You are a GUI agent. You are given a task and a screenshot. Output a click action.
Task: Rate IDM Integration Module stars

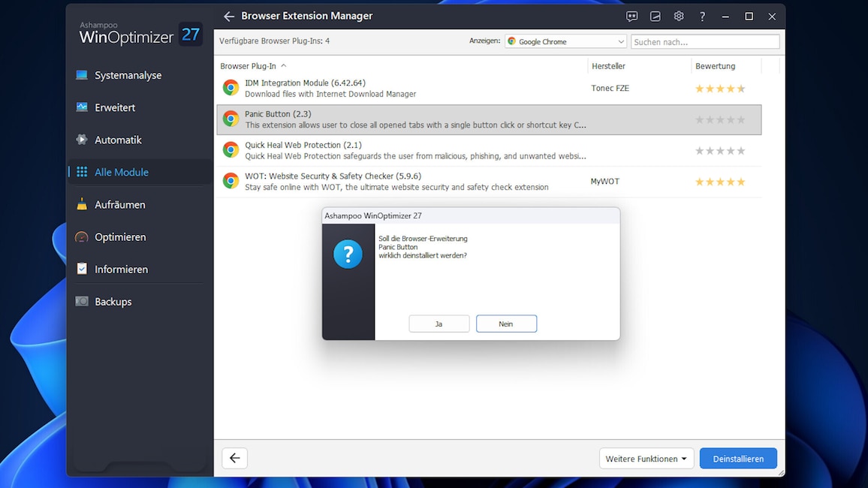pyautogui.click(x=720, y=89)
